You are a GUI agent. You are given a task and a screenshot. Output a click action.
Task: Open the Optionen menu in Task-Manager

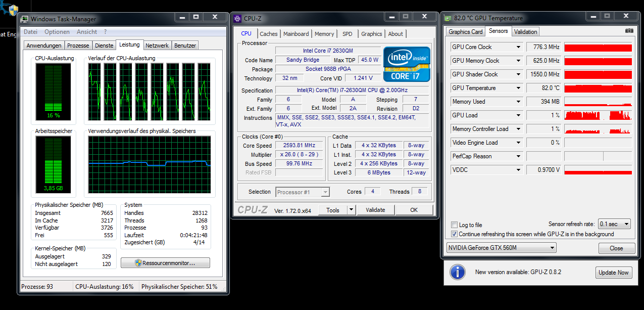[x=57, y=32]
